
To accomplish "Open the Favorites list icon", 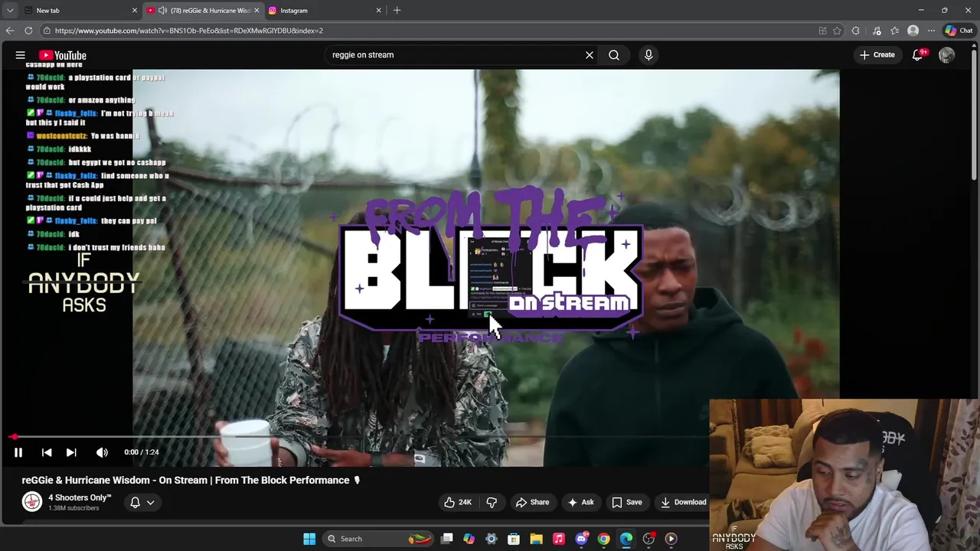I will [894, 31].
